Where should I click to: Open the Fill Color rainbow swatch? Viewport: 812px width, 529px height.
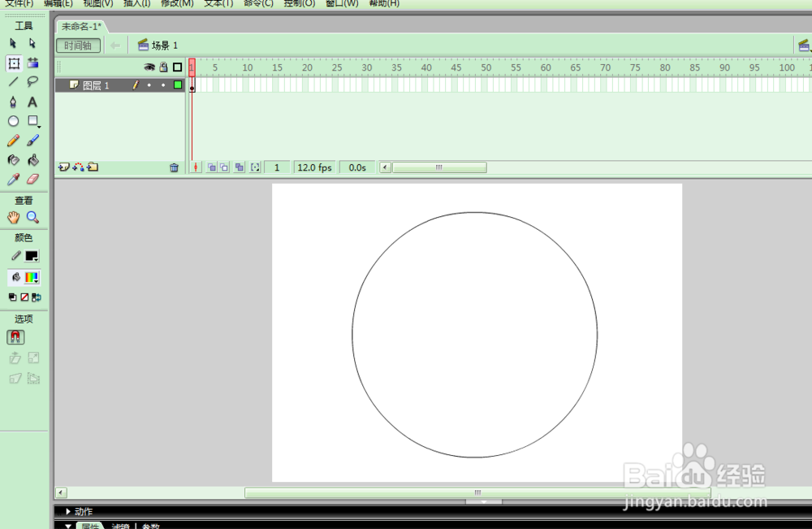[32, 278]
